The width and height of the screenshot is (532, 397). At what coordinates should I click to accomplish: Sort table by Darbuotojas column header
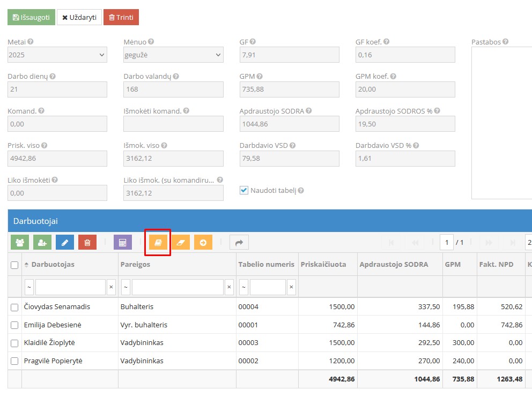pyautogui.click(x=53, y=264)
